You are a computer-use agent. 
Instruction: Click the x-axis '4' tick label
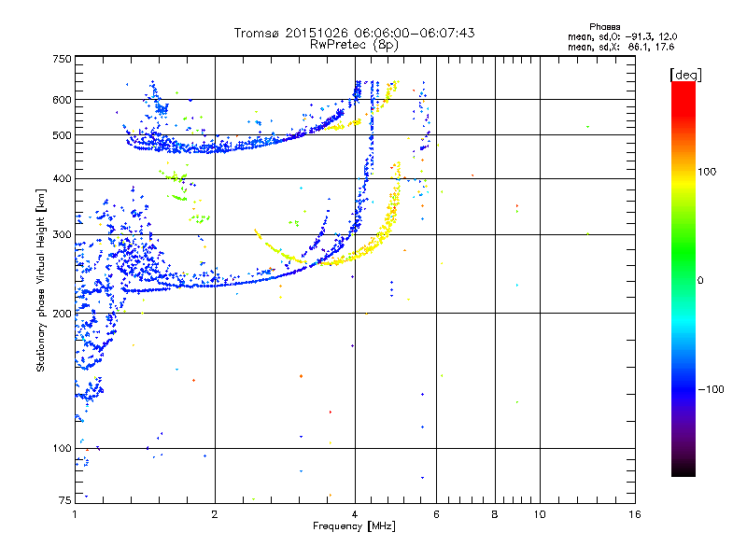pos(355,515)
